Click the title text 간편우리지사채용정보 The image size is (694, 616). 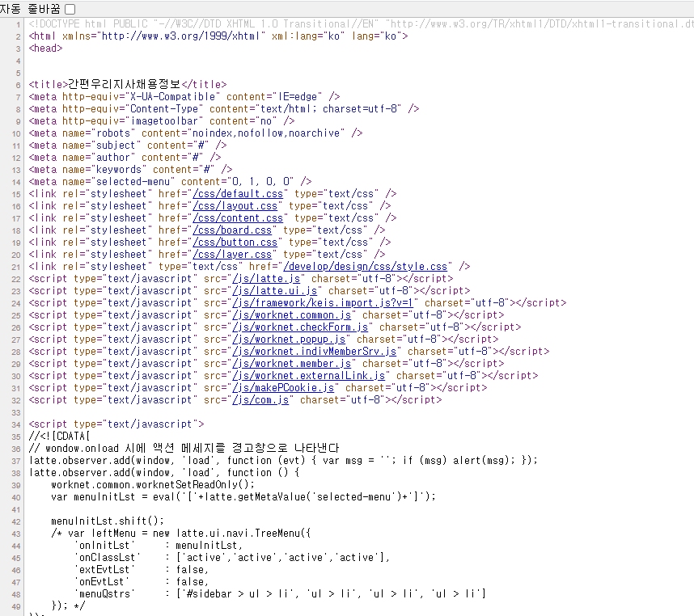[125, 84]
